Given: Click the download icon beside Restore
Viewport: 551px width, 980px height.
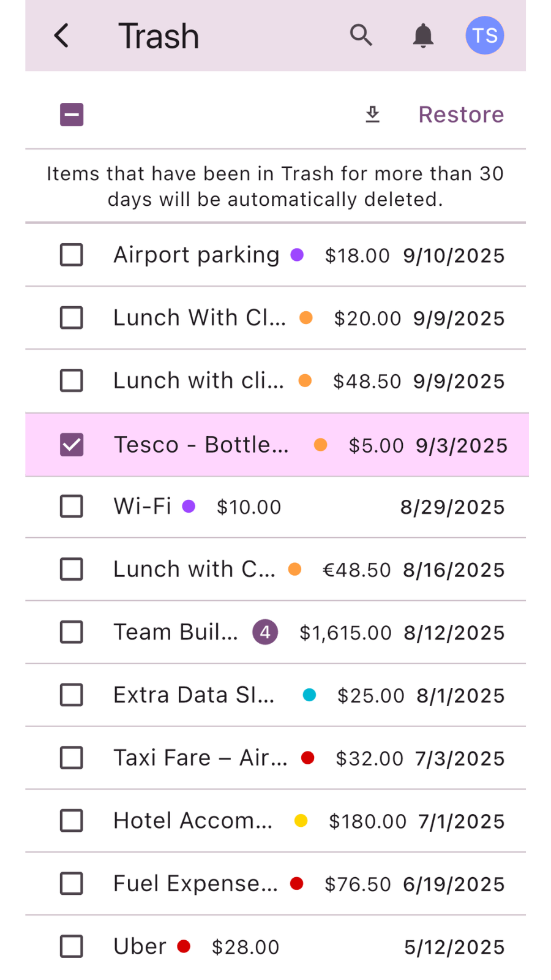Looking at the screenshot, I should [x=372, y=115].
